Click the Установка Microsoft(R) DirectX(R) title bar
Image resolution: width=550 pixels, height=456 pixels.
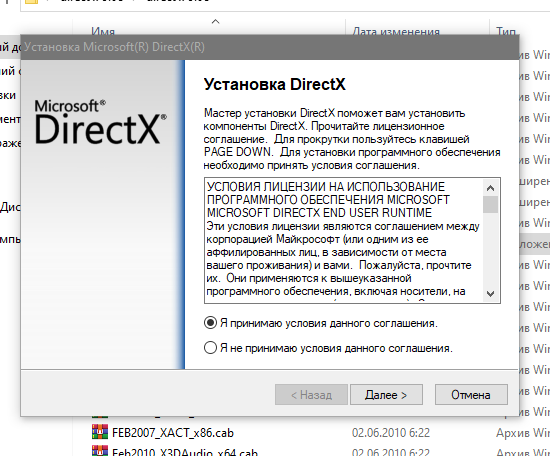(x=270, y=47)
